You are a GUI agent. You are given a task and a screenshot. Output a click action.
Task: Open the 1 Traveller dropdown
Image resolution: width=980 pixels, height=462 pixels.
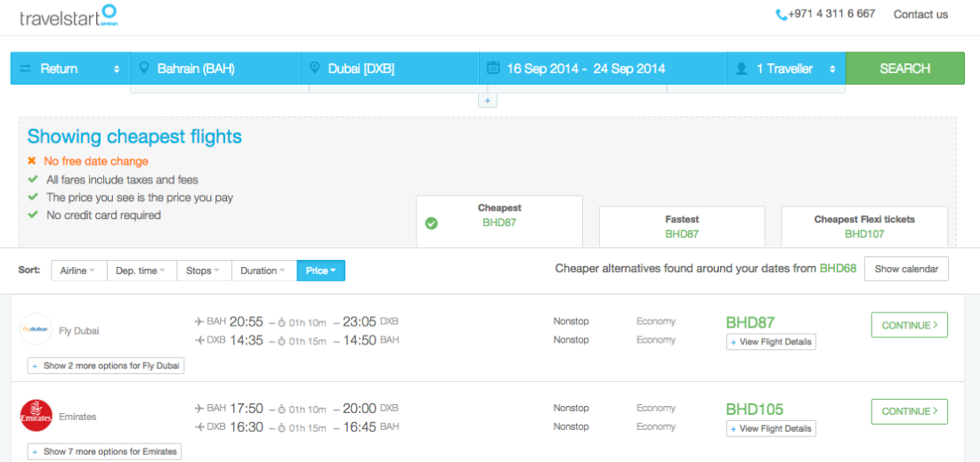[786, 69]
